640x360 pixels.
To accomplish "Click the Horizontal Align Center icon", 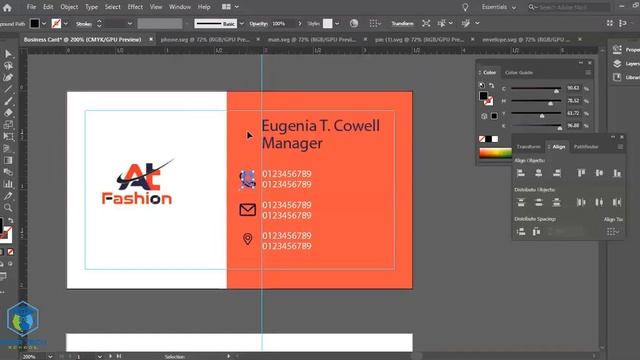I will pos(539,173).
